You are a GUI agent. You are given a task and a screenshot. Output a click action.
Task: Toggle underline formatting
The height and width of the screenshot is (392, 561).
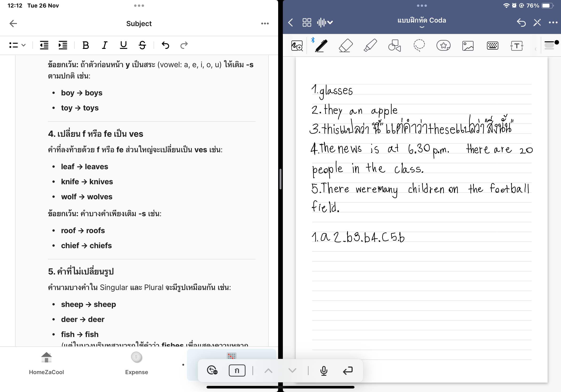click(x=123, y=45)
